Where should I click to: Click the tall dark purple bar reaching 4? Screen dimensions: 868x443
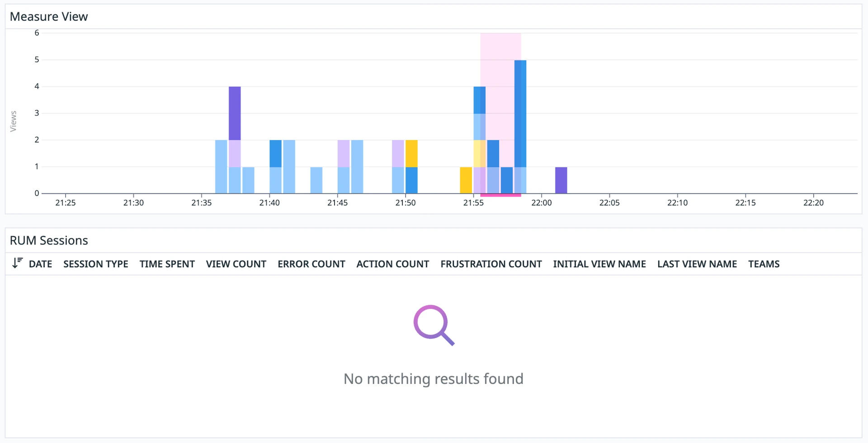235,113
